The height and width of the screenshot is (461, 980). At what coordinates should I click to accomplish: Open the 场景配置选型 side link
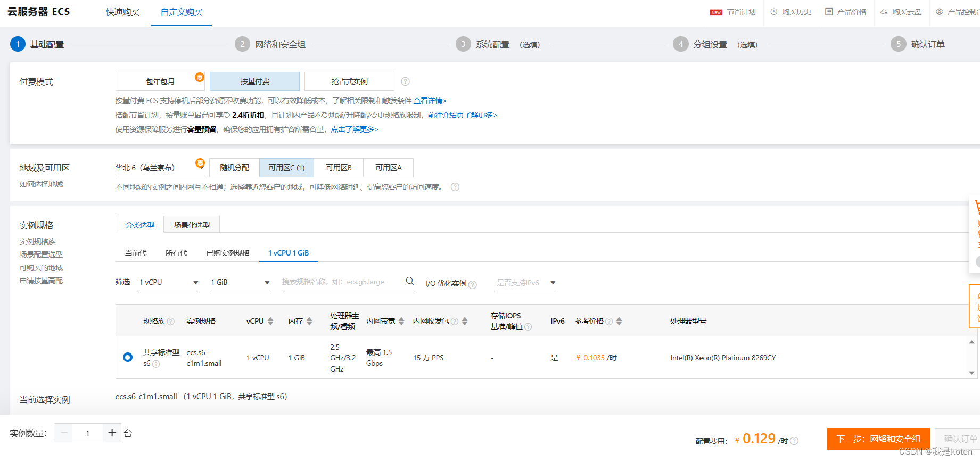coord(41,254)
